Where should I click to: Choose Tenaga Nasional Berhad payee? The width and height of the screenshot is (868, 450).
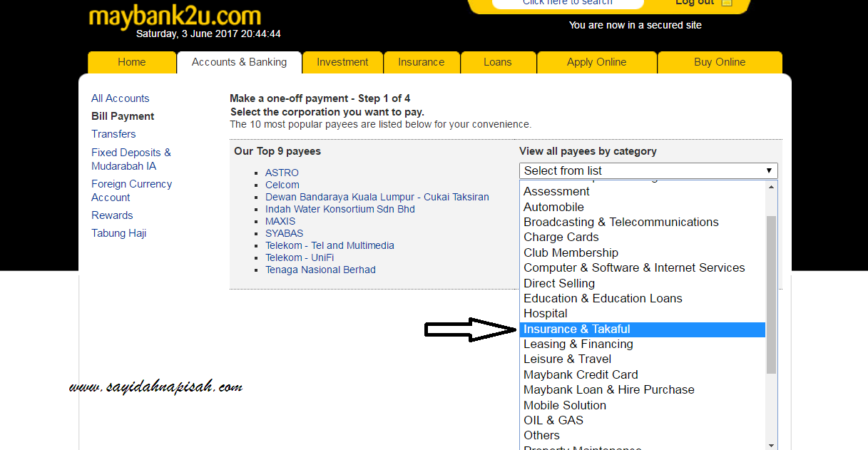click(320, 270)
